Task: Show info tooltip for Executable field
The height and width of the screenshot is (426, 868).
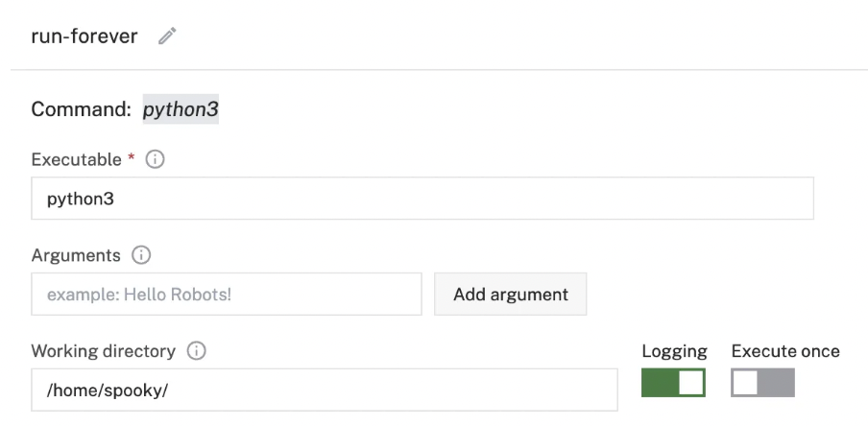Action: click(155, 161)
